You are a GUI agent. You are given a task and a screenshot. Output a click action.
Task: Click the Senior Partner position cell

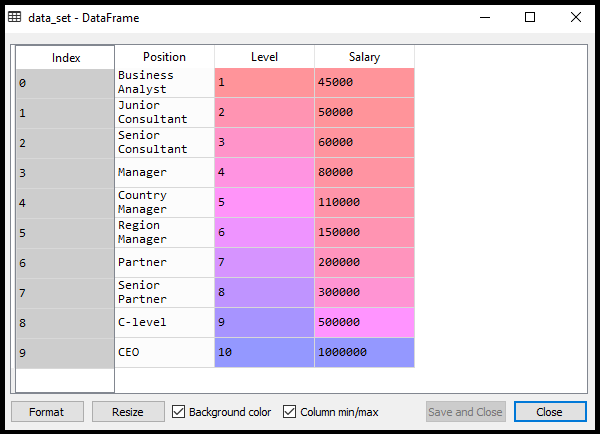pyautogui.click(x=164, y=292)
